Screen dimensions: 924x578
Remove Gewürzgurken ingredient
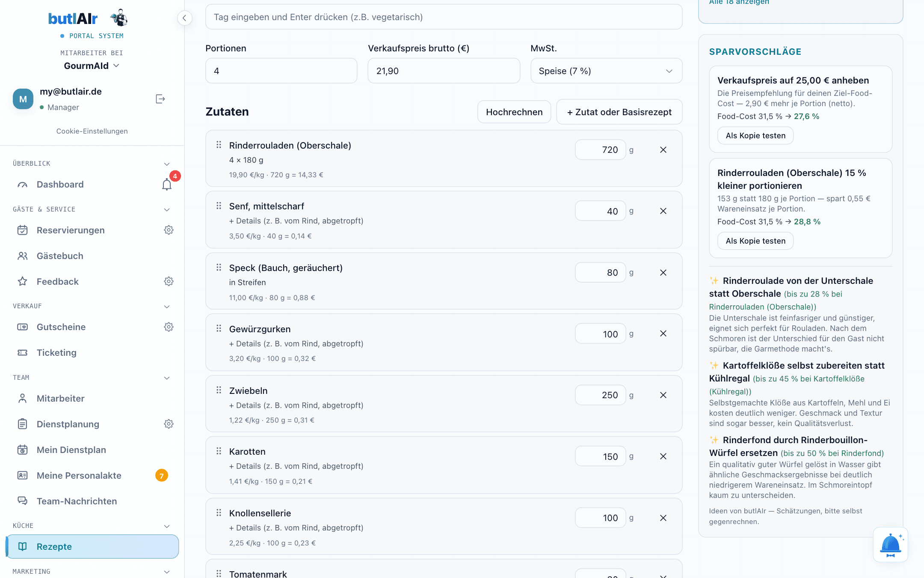click(663, 334)
